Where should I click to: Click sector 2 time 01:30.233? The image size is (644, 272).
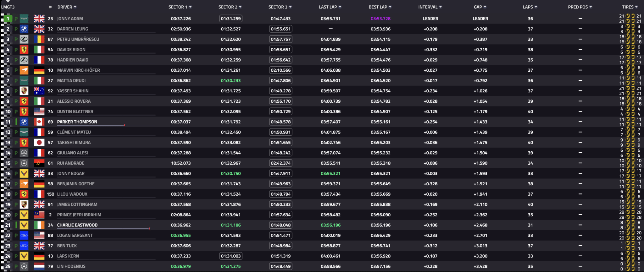tap(231, 81)
